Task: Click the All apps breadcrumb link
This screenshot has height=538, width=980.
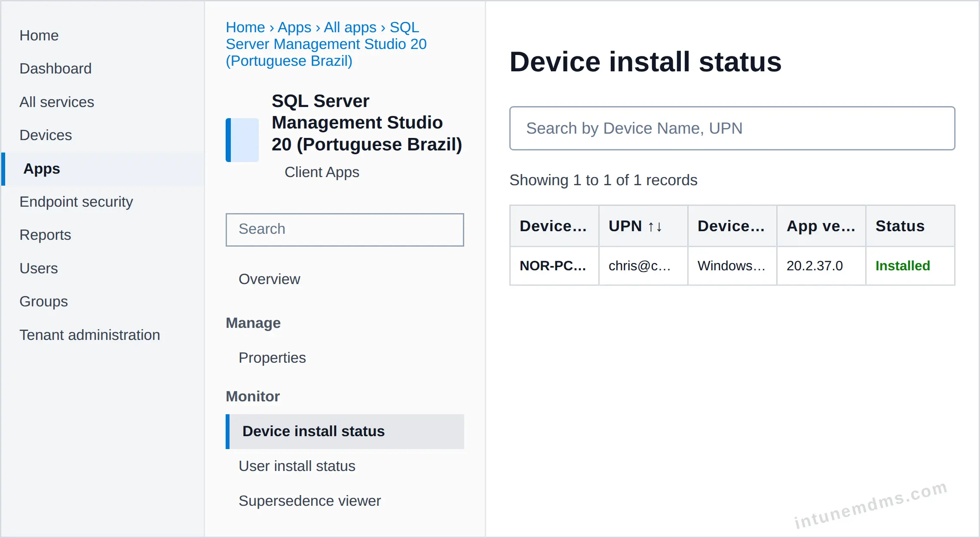Action: click(350, 27)
